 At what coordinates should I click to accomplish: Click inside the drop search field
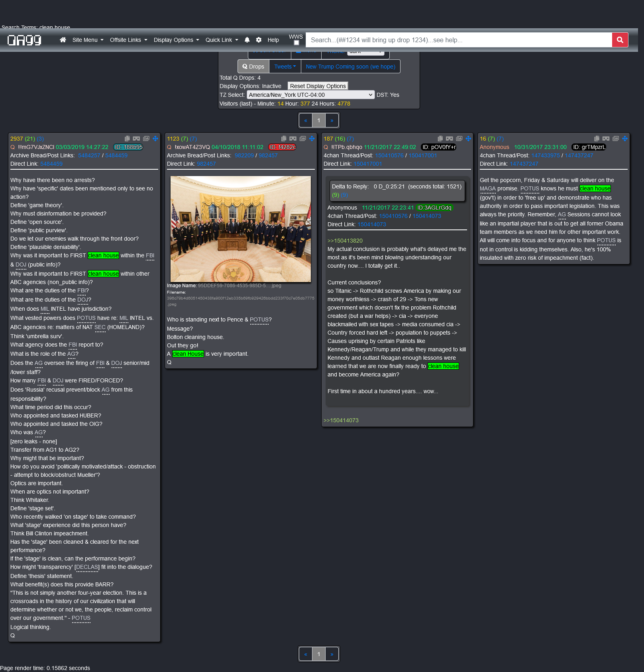pyautogui.click(x=459, y=40)
